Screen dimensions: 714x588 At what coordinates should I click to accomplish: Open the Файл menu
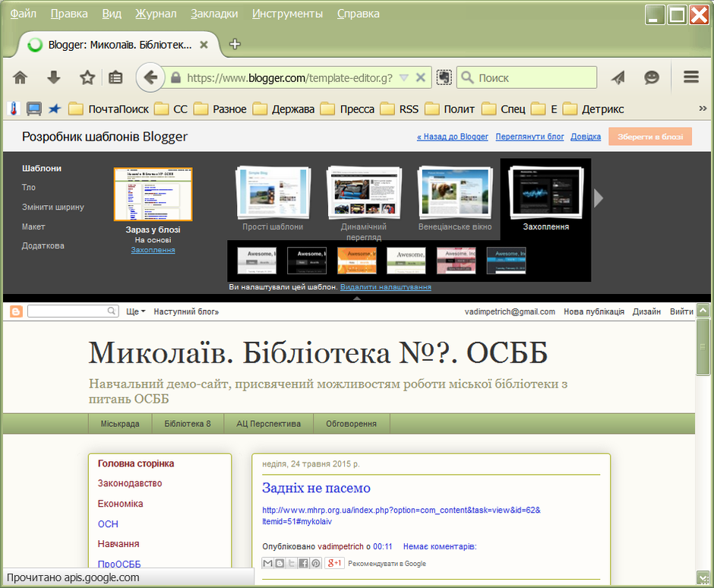pos(24,14)
